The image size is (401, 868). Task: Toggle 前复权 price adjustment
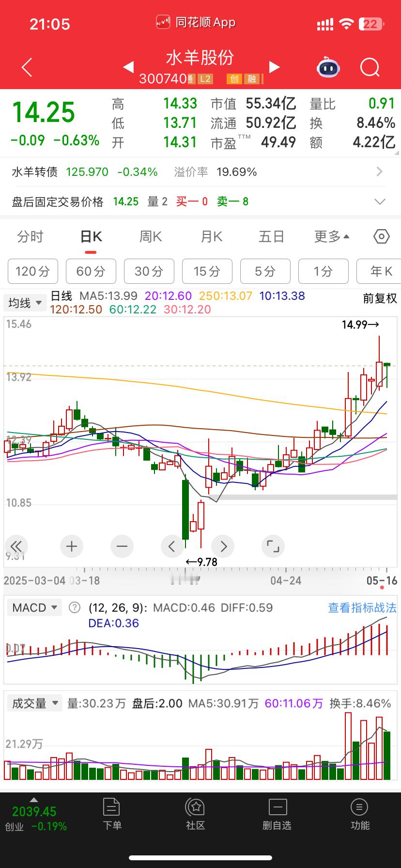[380, 298]
